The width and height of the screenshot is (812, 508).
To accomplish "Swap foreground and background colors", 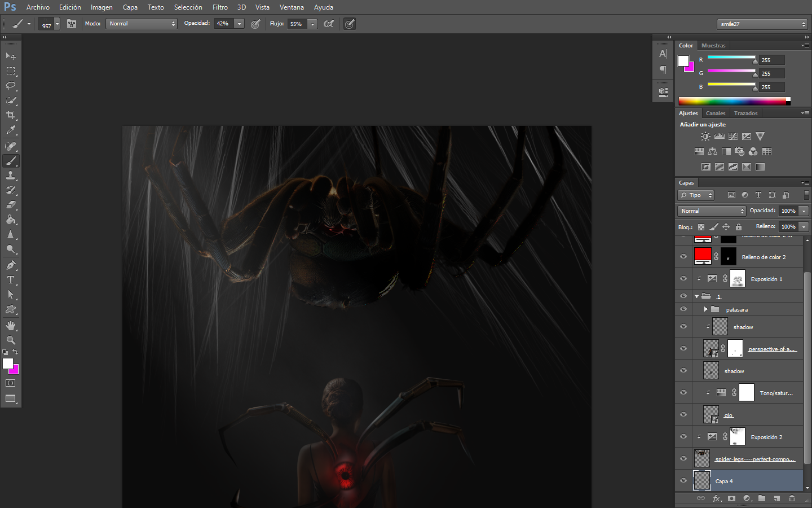I will coord(16,352).
